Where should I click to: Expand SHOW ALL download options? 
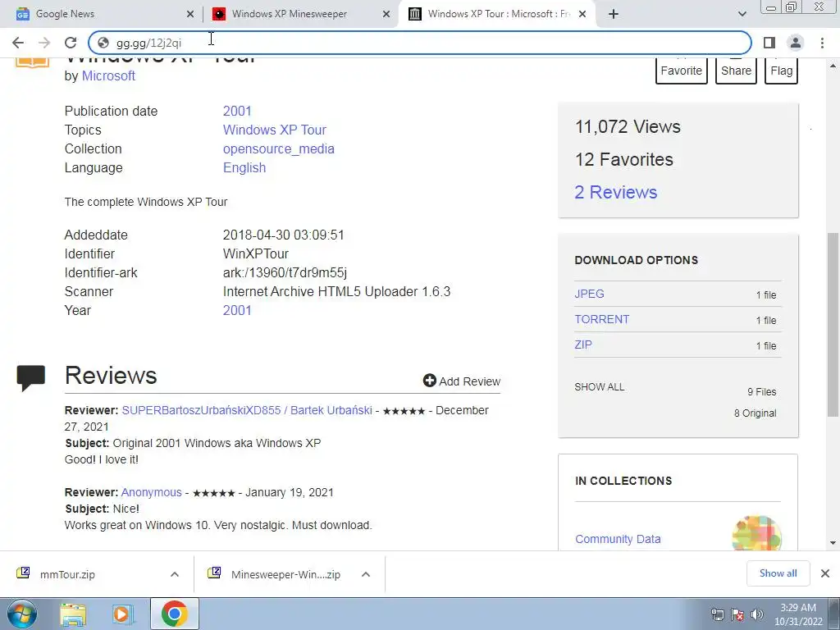pyautogui.click(x=600, y=387)
